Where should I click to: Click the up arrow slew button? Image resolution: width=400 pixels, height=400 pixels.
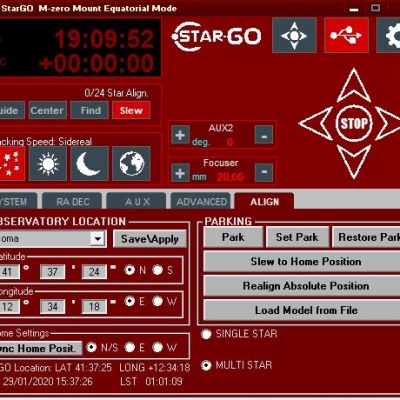pyautogui.click(x=354, y=85)
